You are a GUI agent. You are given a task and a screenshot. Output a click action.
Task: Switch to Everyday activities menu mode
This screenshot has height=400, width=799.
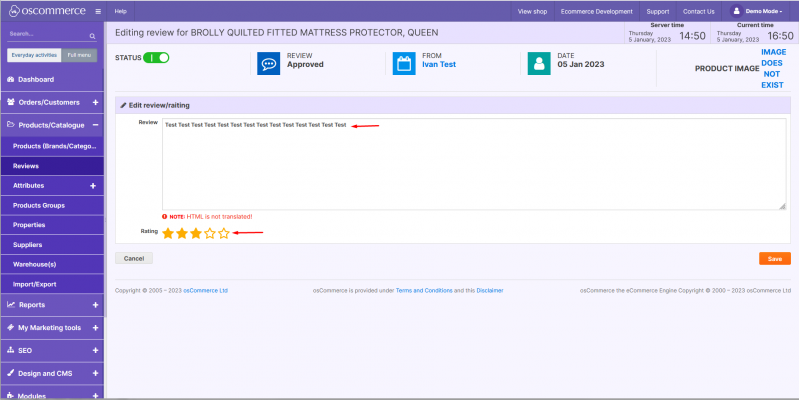(x=34, y=56)
